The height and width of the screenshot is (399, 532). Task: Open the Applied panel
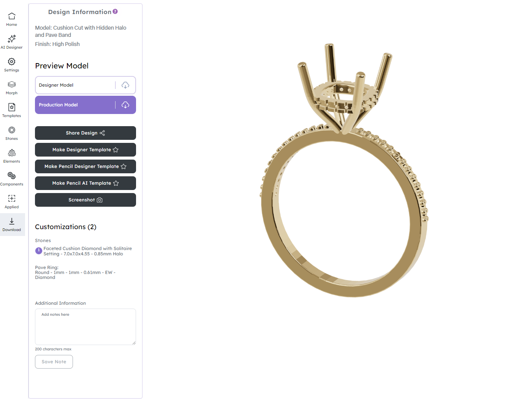tap(12, 202)
